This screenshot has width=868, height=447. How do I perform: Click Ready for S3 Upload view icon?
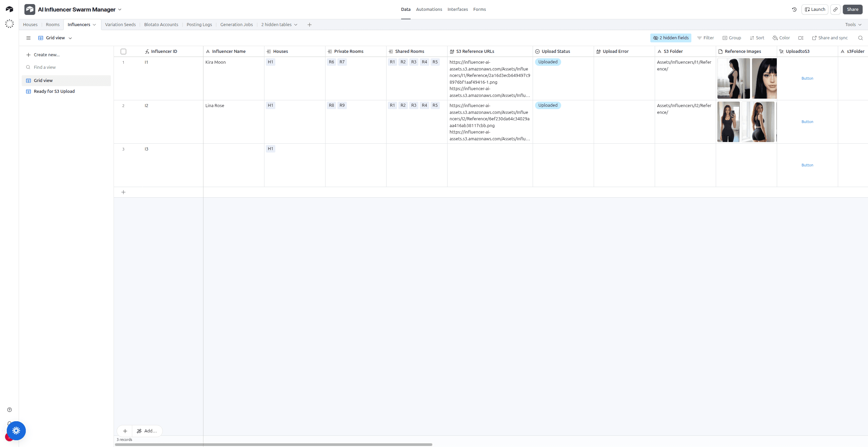(x=28, y=92)
